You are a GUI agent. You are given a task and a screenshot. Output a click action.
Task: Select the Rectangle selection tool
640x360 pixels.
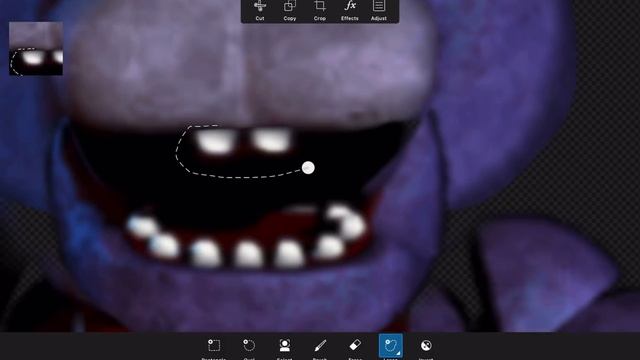tap(214, 347)
